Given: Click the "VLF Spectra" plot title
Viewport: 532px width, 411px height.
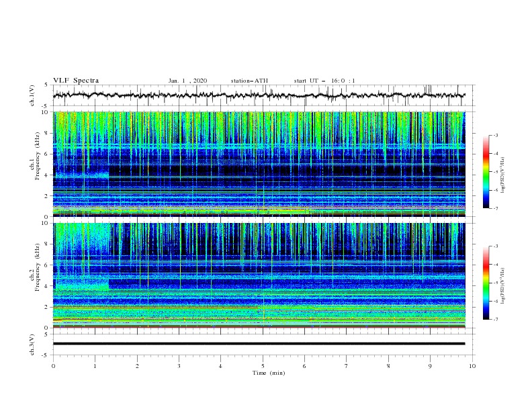Looking at the screenshot, I should coord(76,81).
